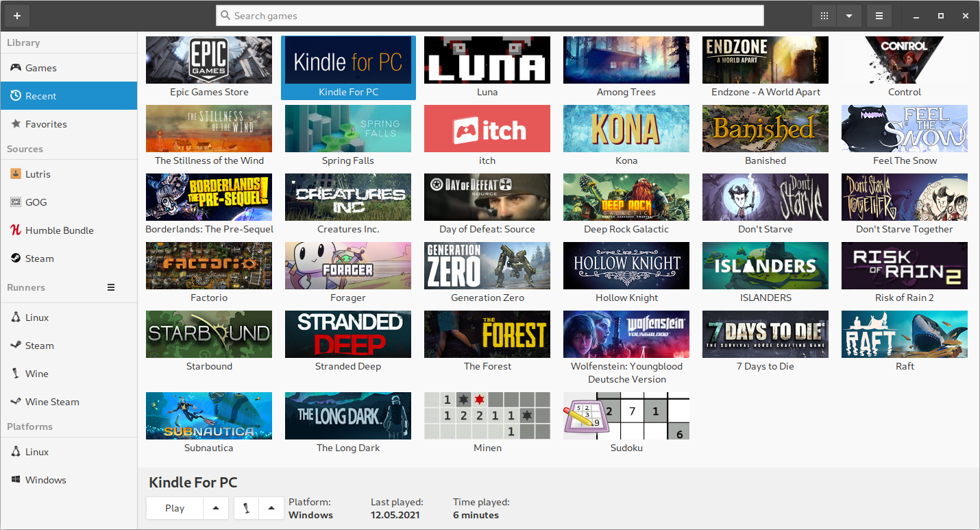Viewport: 980px width, 530px height.
Task: Select the Raft game cover
Action: point(905,334)
